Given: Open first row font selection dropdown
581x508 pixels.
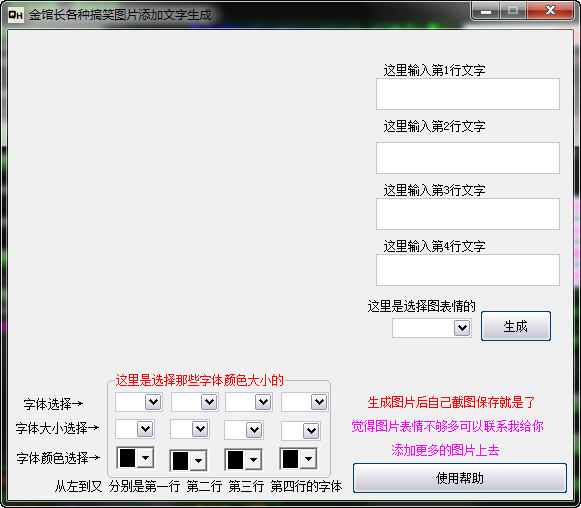Looking at the screenshot, I should [139, 402].
